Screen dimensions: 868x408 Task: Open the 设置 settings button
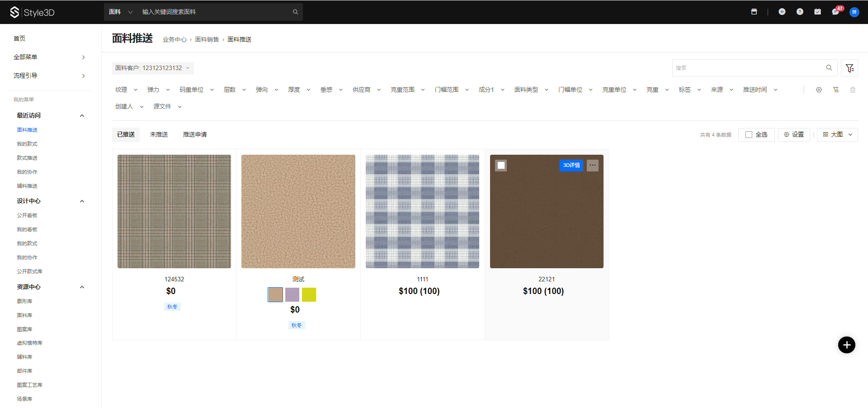click(x=794, y=135)
